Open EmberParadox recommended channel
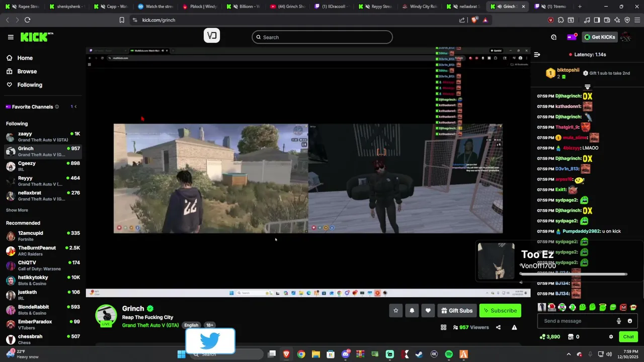 pyautogui.click(x=43, y=324)
